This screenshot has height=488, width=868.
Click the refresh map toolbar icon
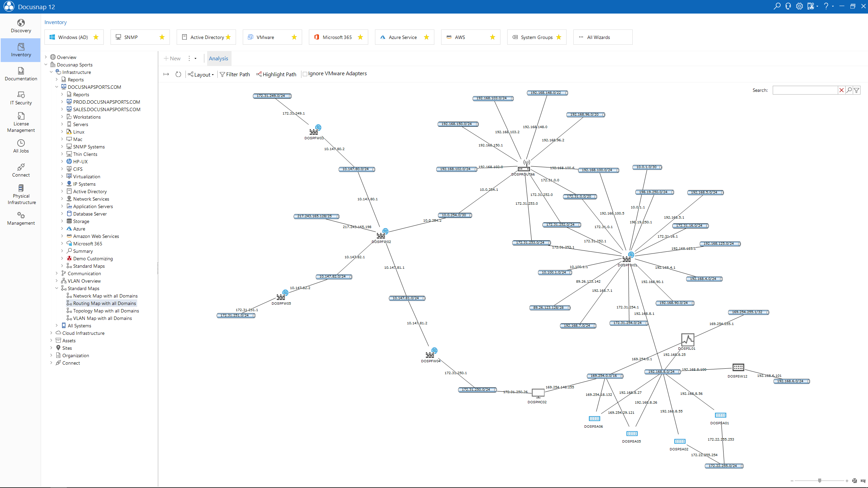point(178,74)
